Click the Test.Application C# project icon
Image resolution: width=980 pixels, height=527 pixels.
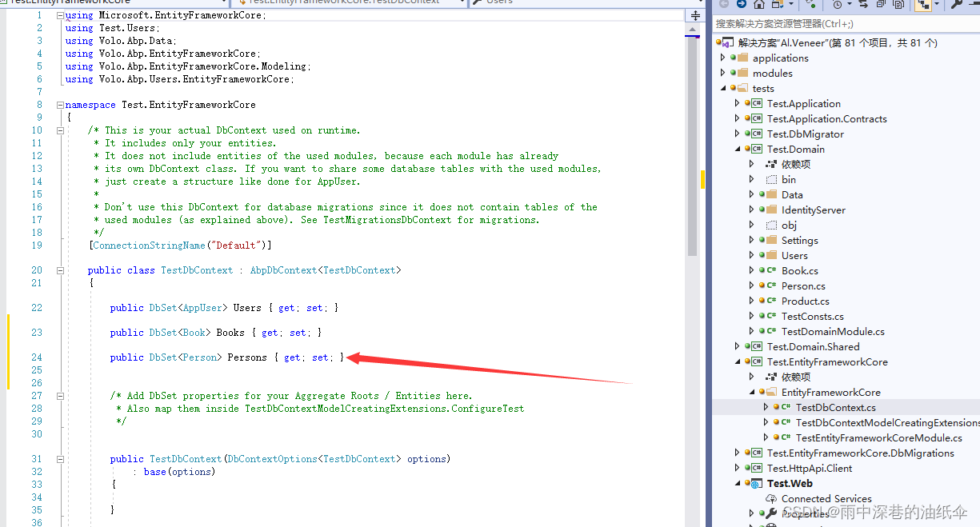pos(757,103)
